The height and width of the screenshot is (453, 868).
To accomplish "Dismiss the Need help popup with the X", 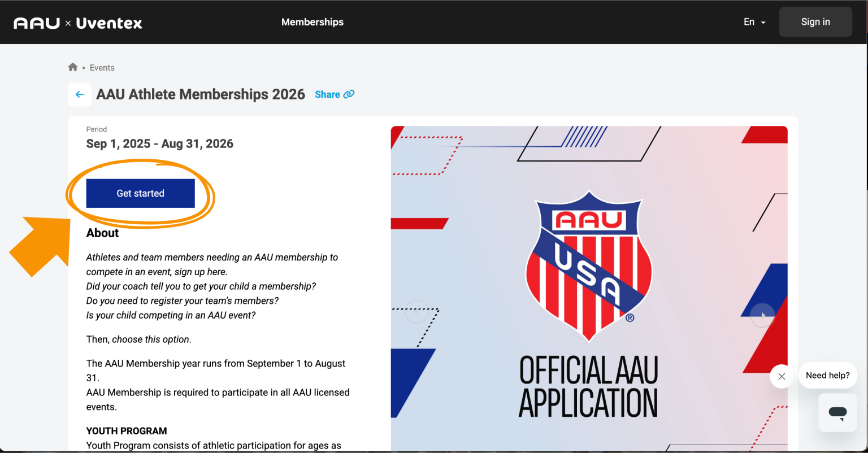I will pyautogui.click(x=781, y=376).
